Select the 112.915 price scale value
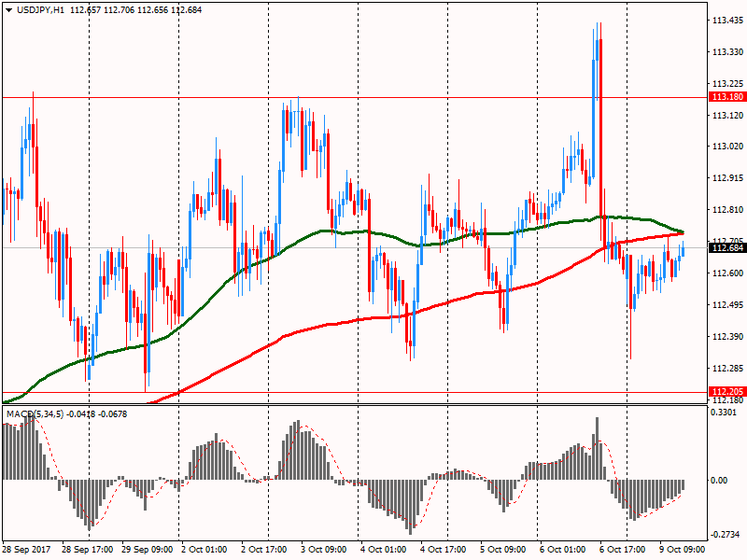Image resolution: width=747 pixels, height=560 pixels. pyautogui.click(x=728, y=178)
